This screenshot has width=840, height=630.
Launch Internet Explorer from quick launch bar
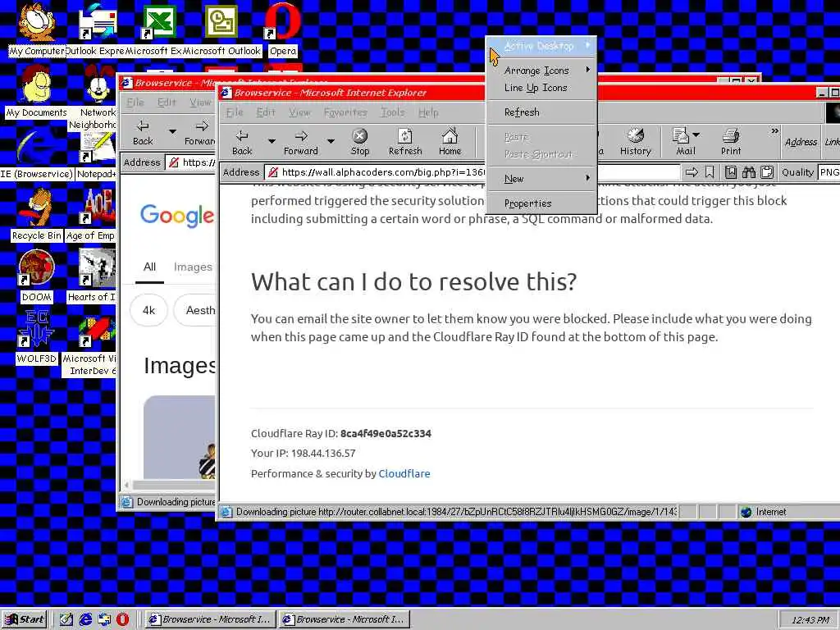tap(85, 619)
